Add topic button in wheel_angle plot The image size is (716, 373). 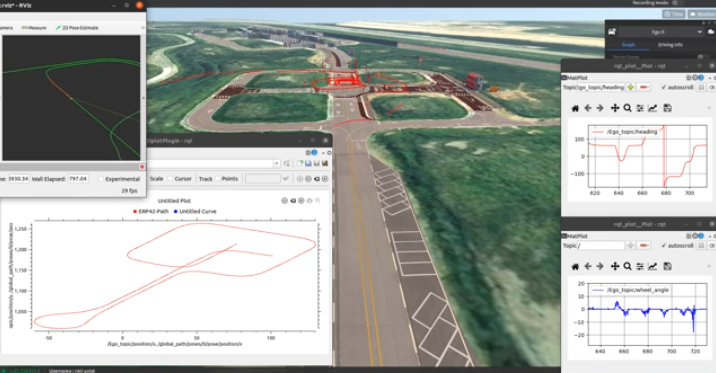click(631, 245)
